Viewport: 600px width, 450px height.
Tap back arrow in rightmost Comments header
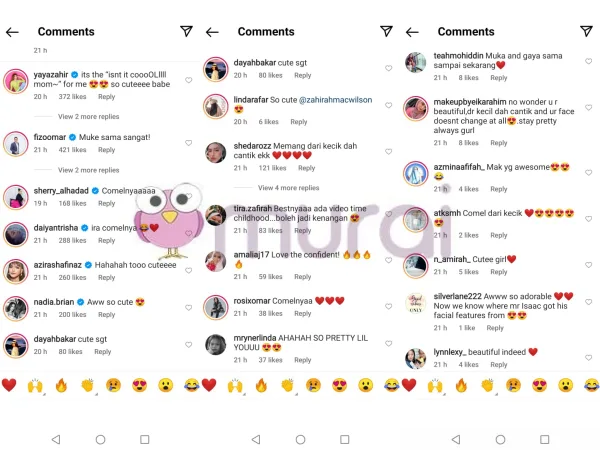412,32
